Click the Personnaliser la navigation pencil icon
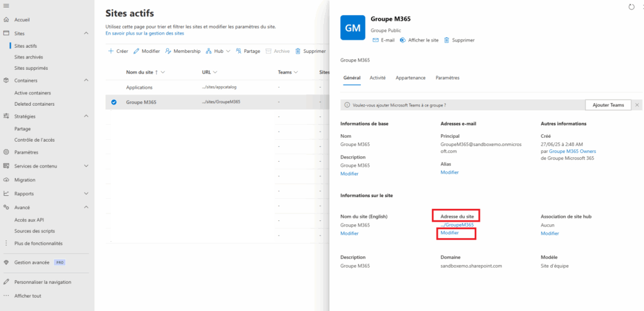This screenshot has height=311, width=644. (6, 282)
